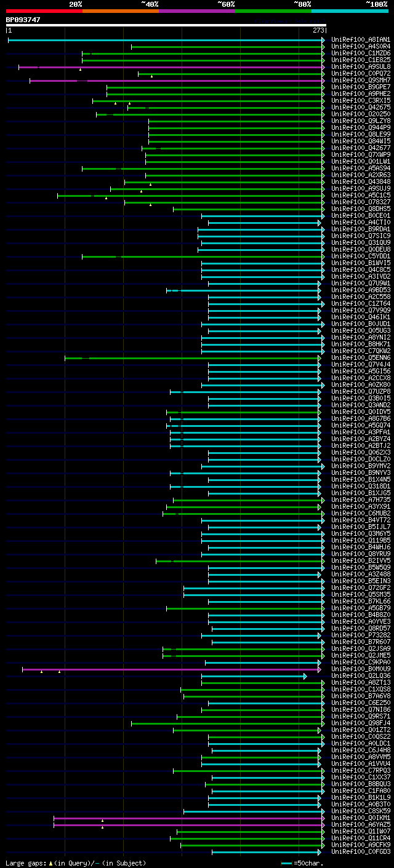Open hit UniRef100_A4S0R4
The height and width of the screenshot is (868, 394).
[x=361, y=47]
